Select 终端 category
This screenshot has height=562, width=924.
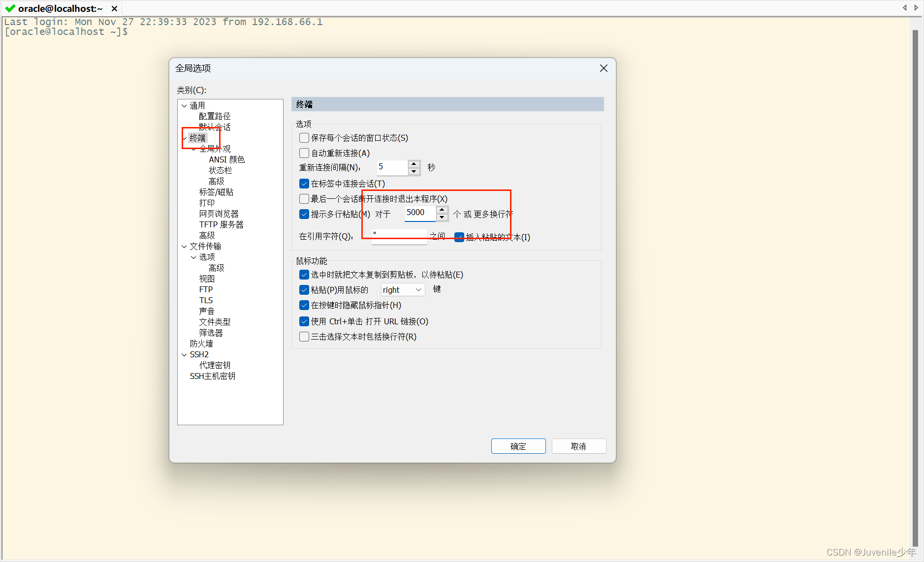197,138
